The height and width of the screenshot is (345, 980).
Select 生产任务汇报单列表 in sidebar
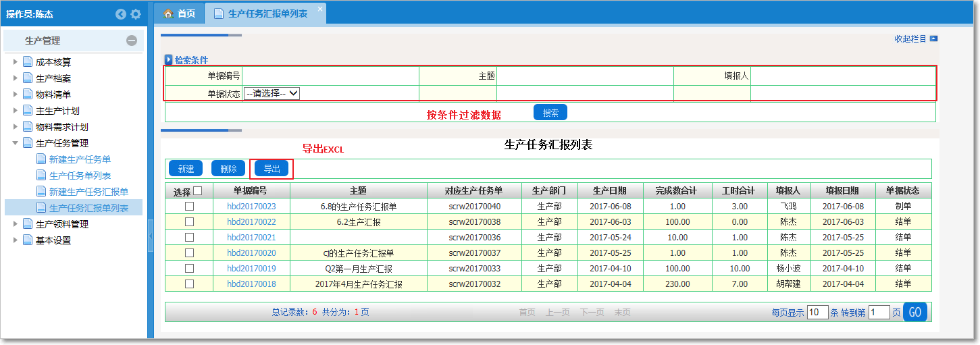(88, 208)
